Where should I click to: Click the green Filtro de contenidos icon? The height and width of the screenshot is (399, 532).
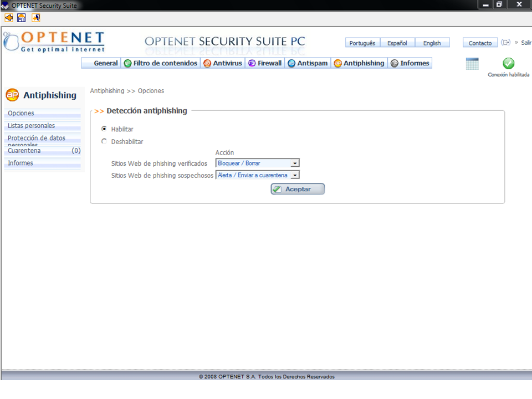tap(128, 64)
